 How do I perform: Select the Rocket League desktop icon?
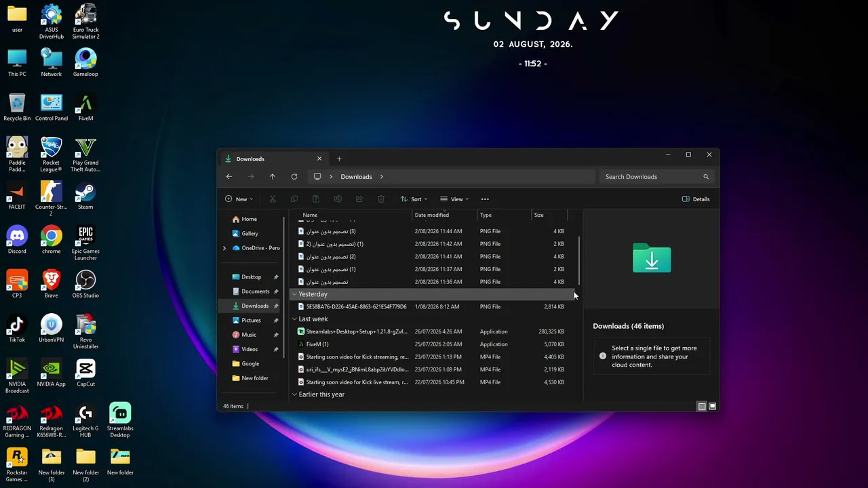tap(52, 155)
